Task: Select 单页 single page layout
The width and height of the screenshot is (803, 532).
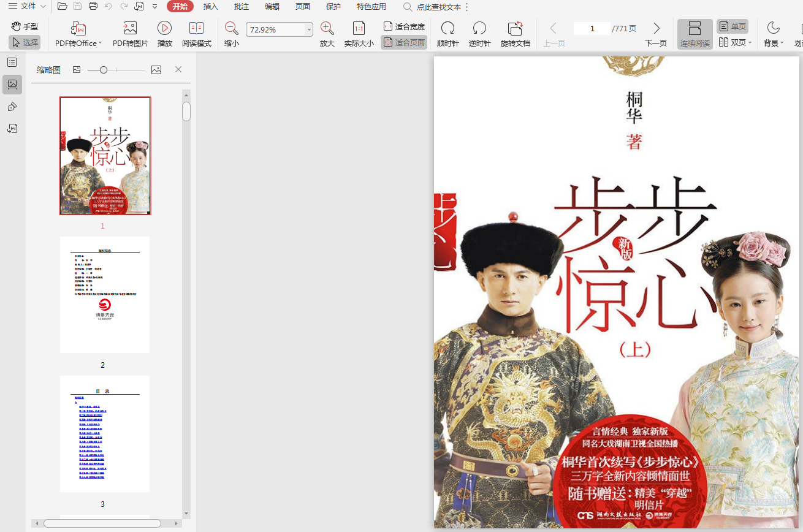Action: [733, 26]
